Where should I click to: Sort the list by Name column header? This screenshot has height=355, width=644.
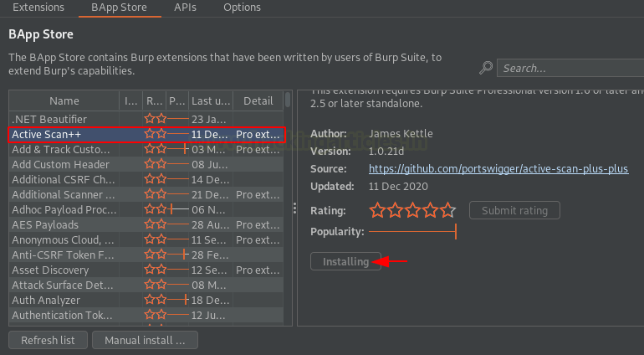[x=64, y=101]
